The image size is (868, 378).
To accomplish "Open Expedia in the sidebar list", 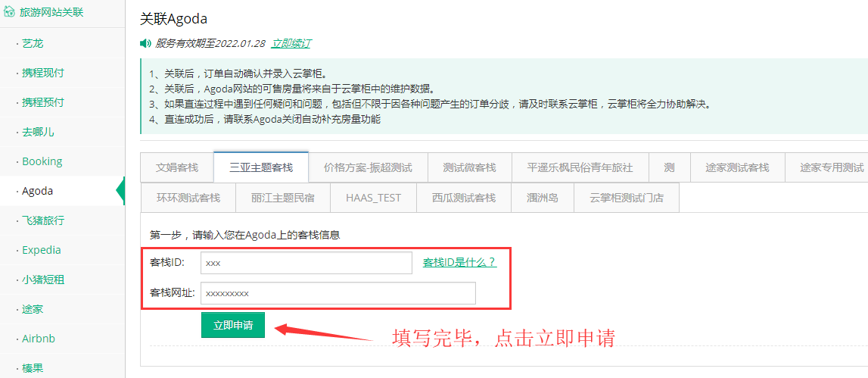I will click(x=42, y=250).
